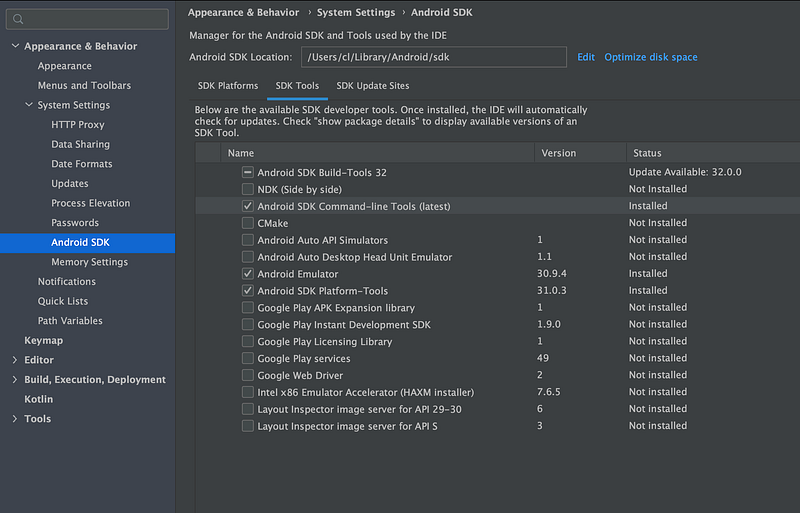800x513 pixels.
Task: Collapse the System Settings tree node
Action: tap(29, 105)
